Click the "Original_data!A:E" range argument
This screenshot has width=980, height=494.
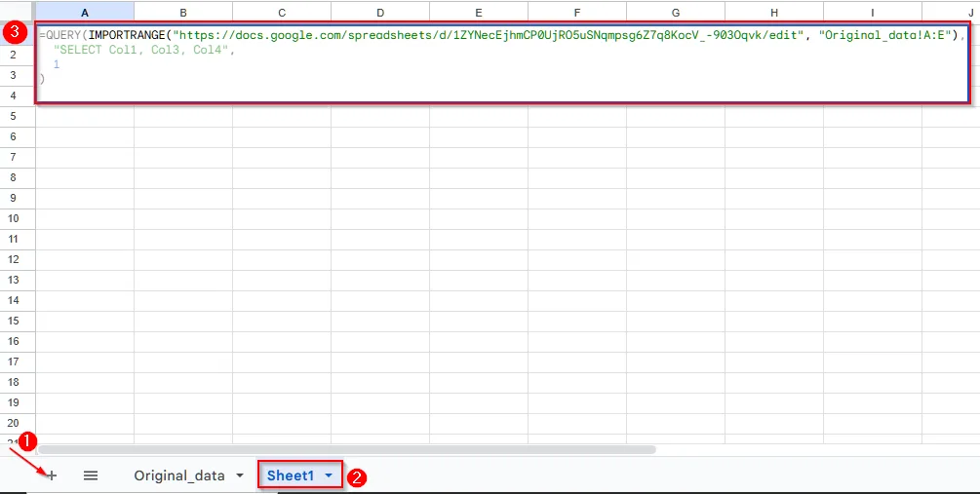(x=885, y=35)
